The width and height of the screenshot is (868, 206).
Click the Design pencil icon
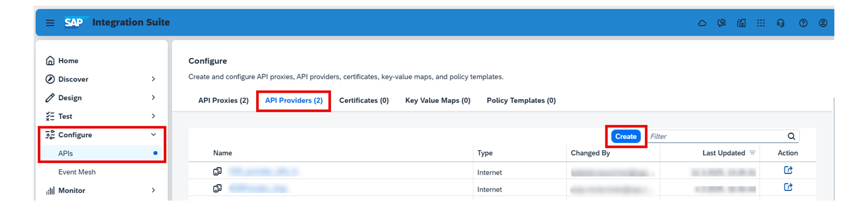pyautogui.click(x=50, y=98)
